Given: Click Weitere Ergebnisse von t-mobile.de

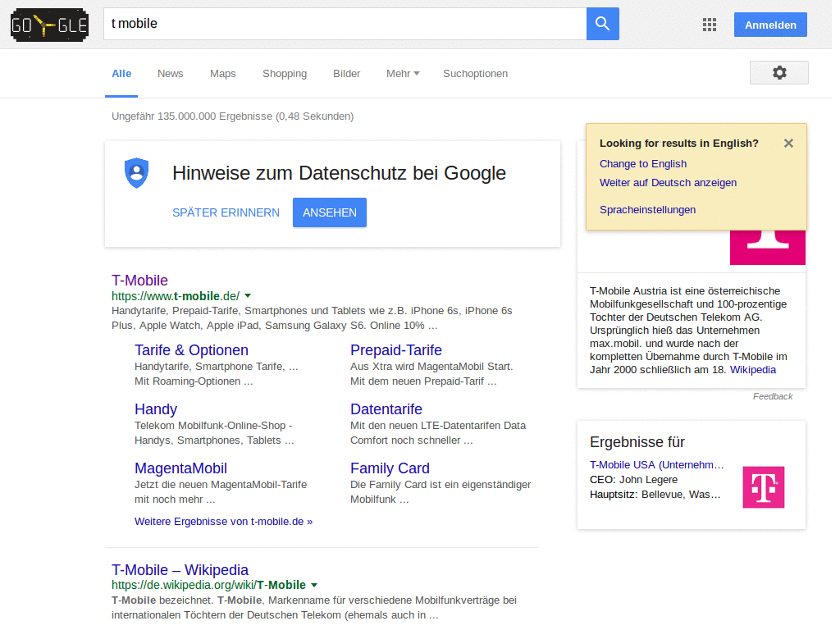Looking at the screenshot, I should (x=223, y=521).
